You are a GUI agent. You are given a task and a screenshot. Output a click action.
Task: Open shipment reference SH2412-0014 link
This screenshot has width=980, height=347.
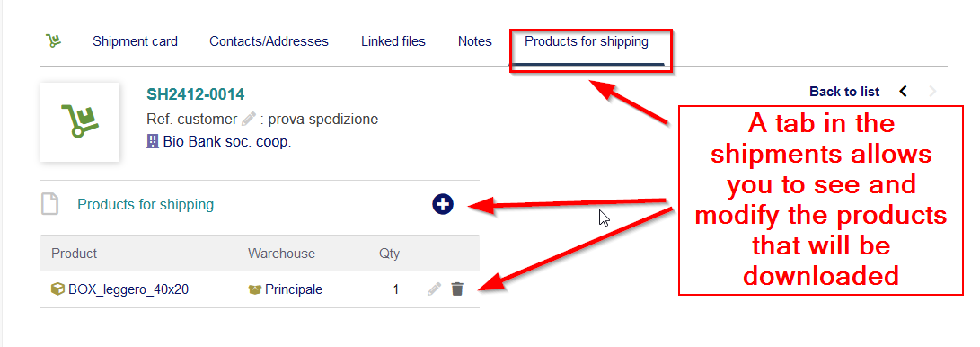pyautogui.click(x=196, y=94)
